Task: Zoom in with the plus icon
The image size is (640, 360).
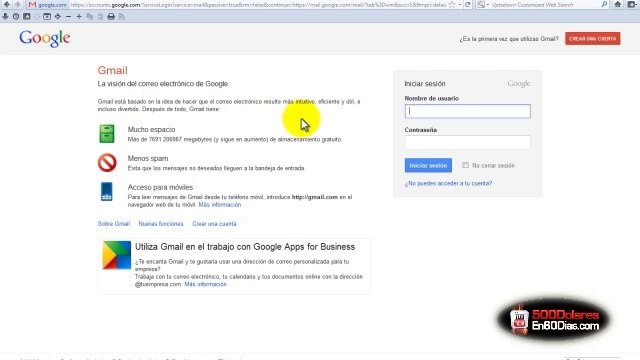Action: pyautogui.click(x=79, y=17)
